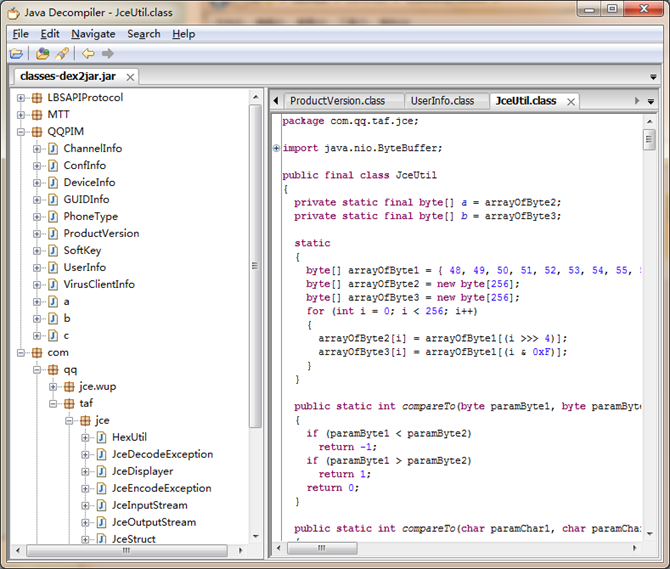Click the field link 'b' in code
Viewport: 670px width, 569px height.
click(x=464, y=216)
